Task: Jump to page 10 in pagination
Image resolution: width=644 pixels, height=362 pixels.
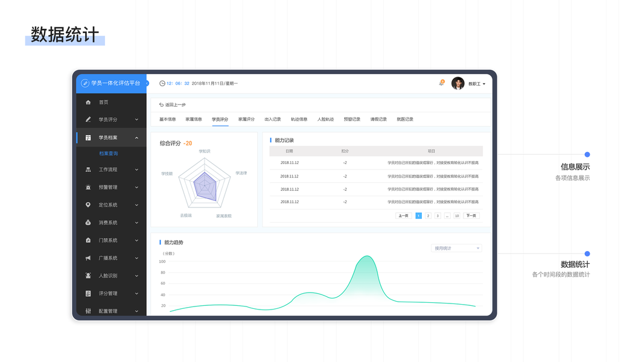Action: click(457, 215)
